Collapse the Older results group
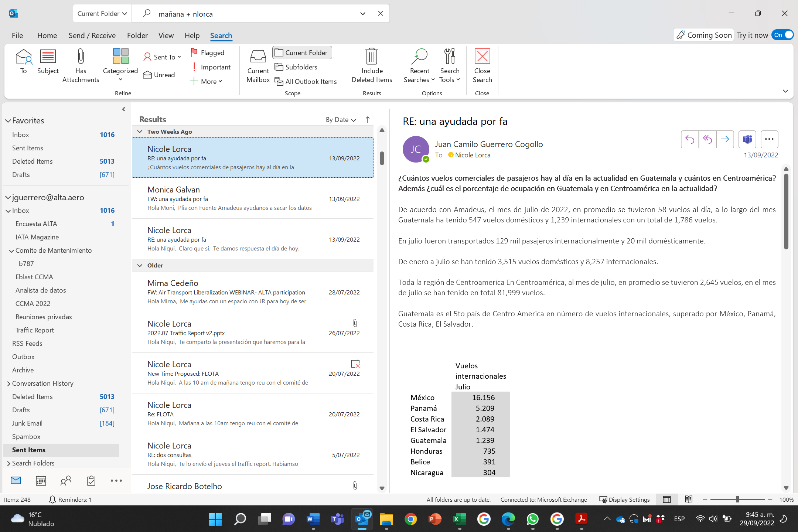The image size is (798, 532). pyautogui.click(x=140, y=265)
